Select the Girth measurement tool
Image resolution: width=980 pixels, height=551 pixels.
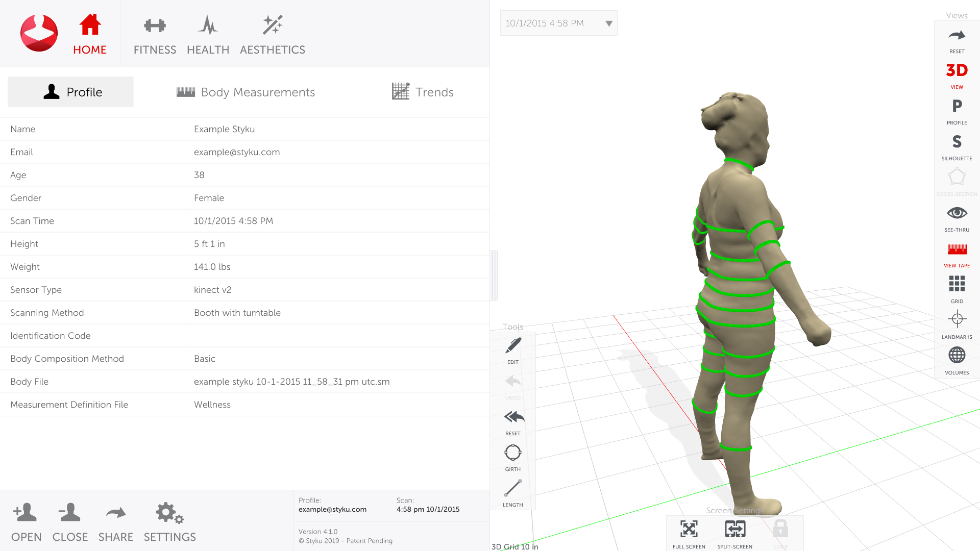(x=513, y=453)
